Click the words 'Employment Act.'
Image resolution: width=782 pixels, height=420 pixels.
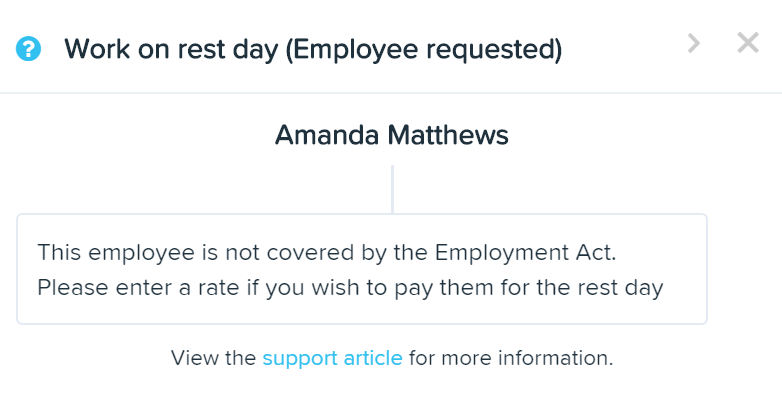point(526,252)
